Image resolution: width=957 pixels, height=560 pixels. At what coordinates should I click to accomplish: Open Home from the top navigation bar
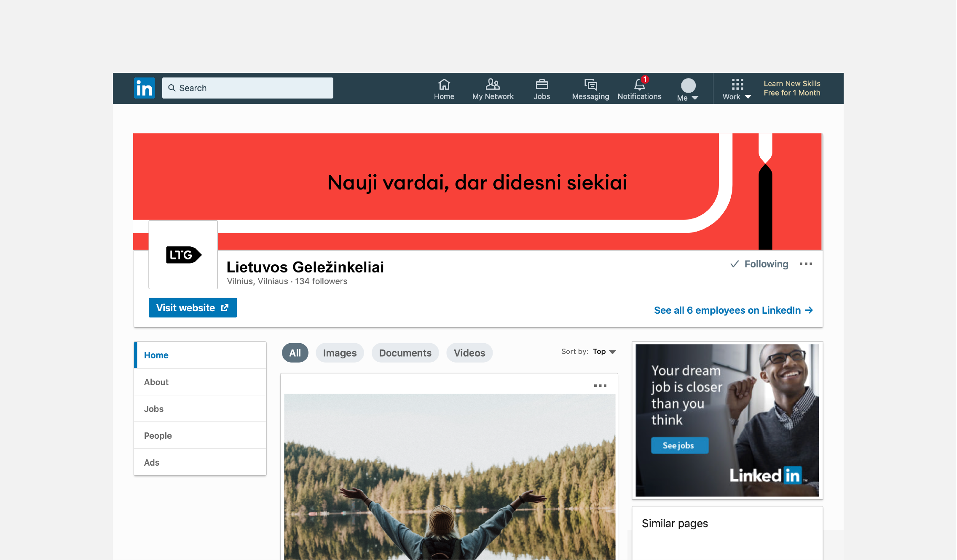tap(444, 89)
